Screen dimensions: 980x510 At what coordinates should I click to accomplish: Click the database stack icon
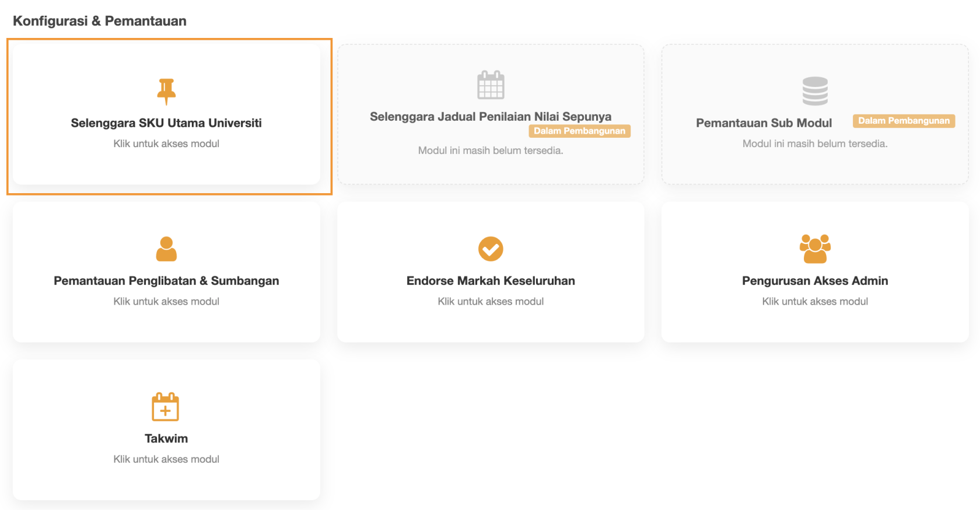coord(815,91)
